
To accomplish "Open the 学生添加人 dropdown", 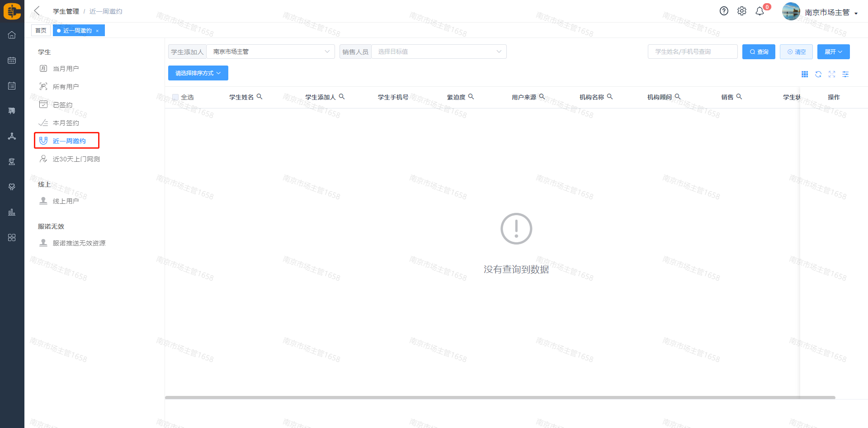I will [270, 52].
